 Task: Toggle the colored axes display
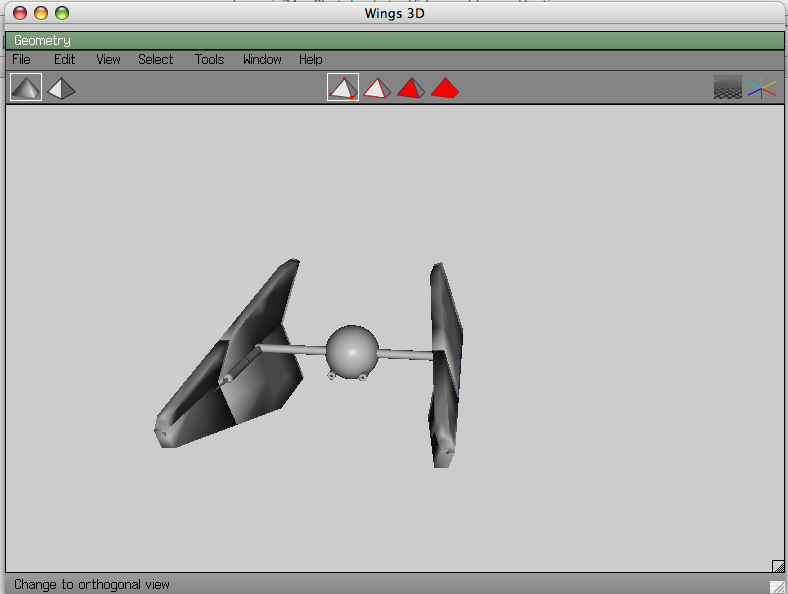pos(762,88)
